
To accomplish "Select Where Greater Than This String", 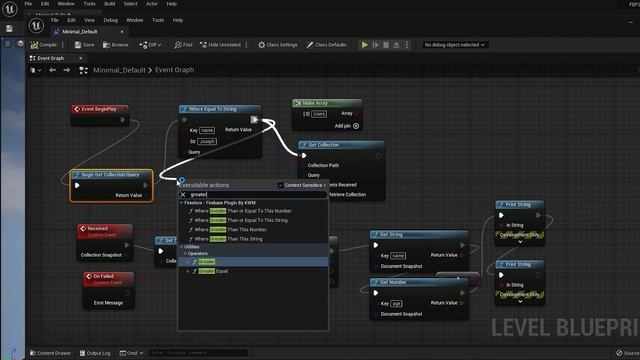I will [x=229, y=239].
